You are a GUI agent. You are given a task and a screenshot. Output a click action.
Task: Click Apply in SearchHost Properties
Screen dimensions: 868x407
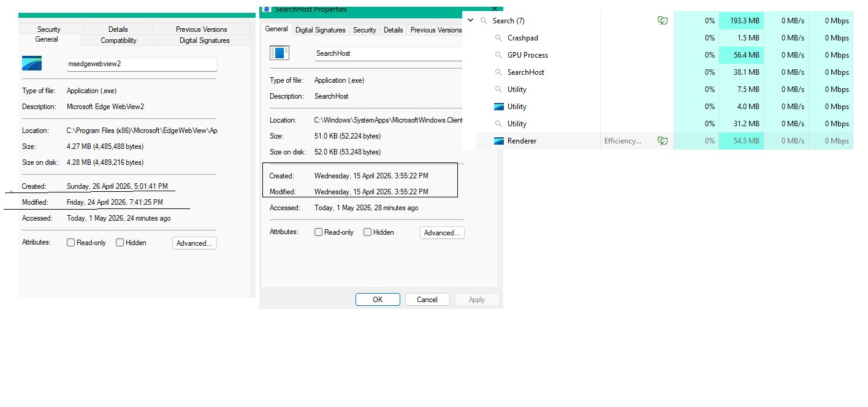coord(476,300)
